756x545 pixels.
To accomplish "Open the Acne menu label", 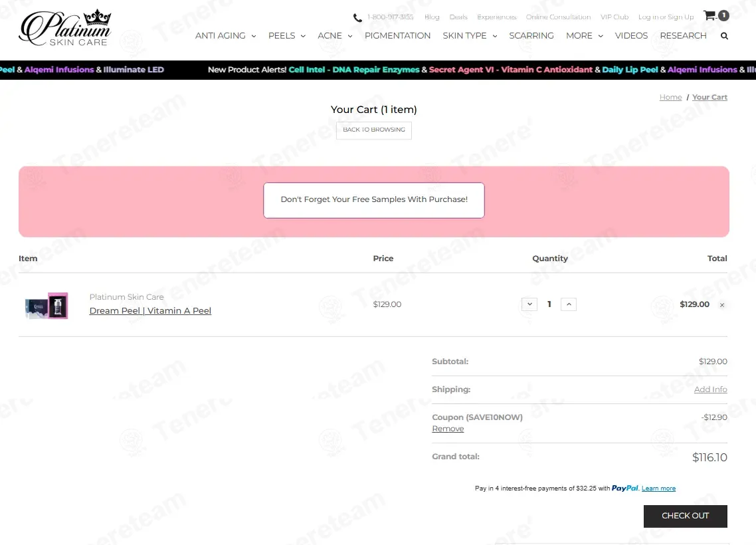I will click(x=330, y=36).
